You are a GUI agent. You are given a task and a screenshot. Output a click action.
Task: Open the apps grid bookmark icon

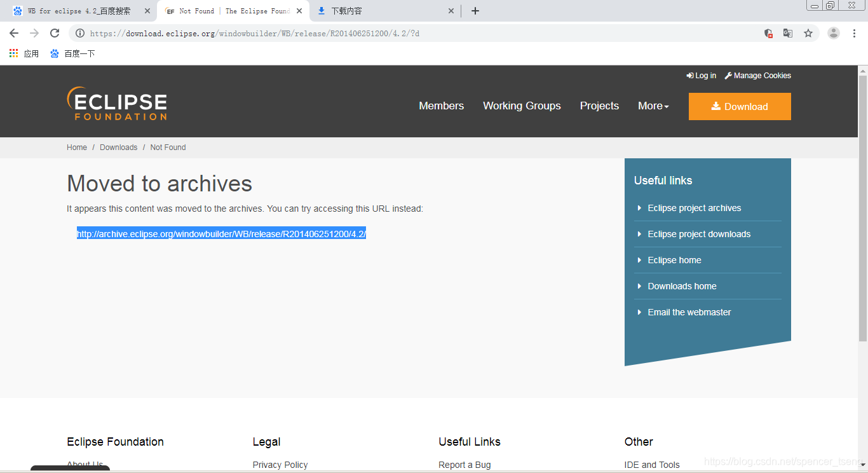[14, 53]
